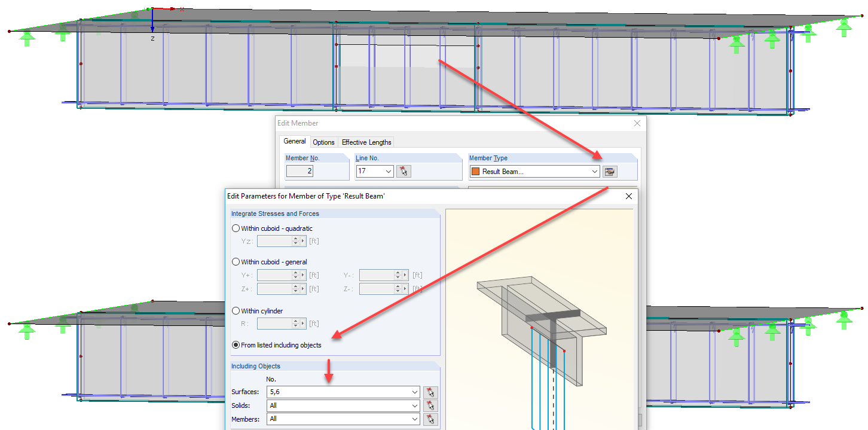Click 'Including Objects' section header
The height and width of the screenshot is (430, 868).
tap(256, 366)
